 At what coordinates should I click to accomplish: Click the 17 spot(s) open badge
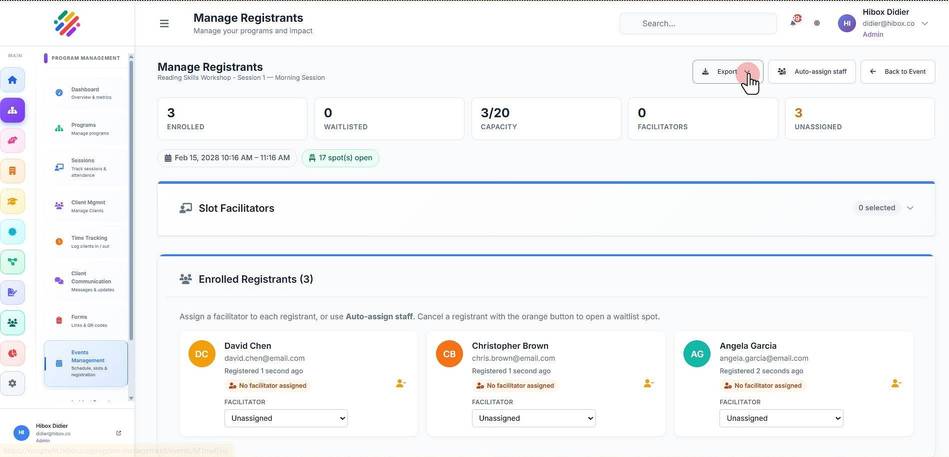[340, 158]
